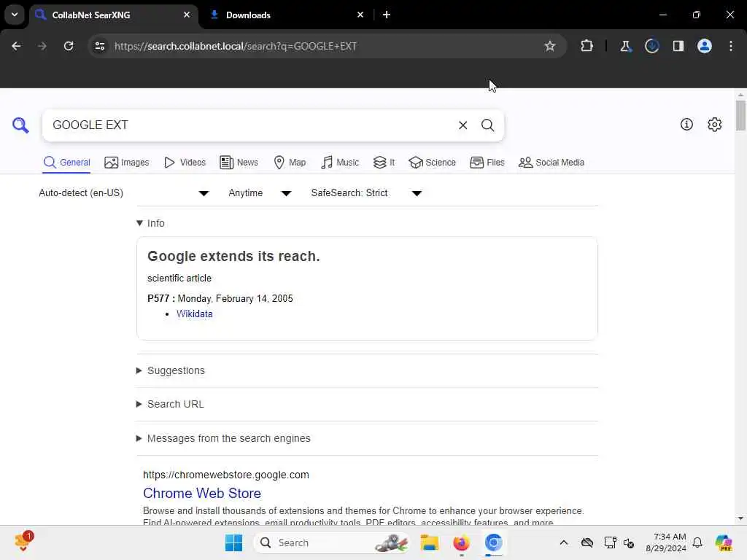Expand Messages from the search engines
The width and height of the screenshot is (747, 560).
pos(223,438)
